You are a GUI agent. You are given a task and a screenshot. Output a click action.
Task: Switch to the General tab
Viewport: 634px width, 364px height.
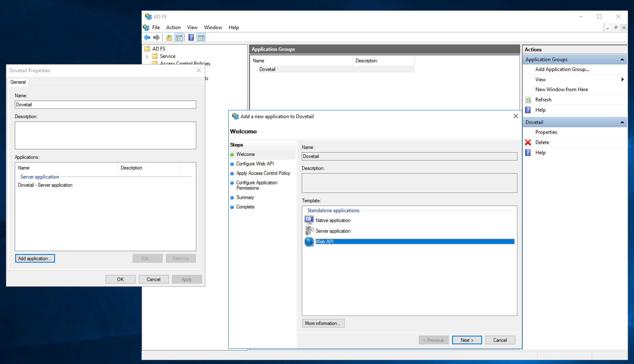[x=18, y=82]
